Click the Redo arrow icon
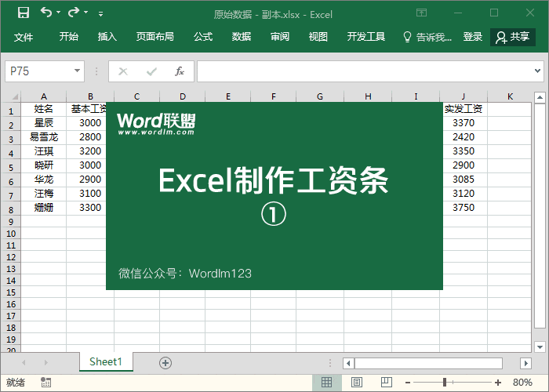The width and height of the screenshot is (549, 392). click(74, 13)
